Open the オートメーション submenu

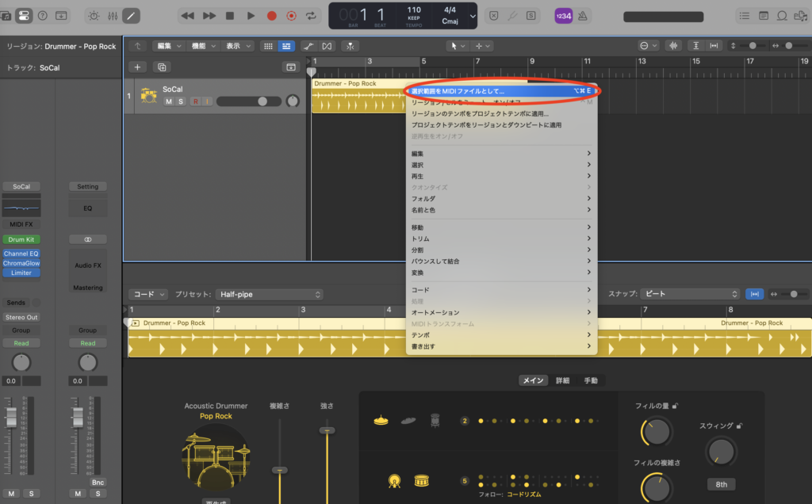coord(501,312)
